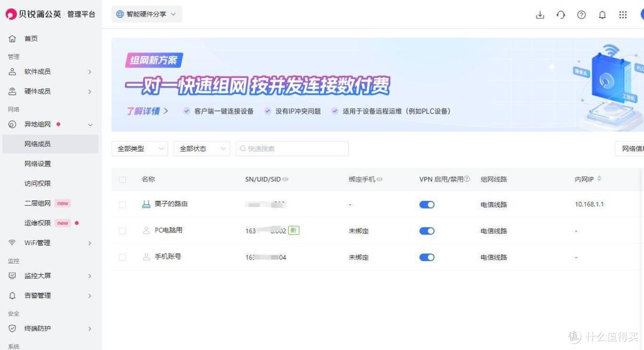Click the 名称 column header
This screenshot has width=644, height=350.
click(x=148, y=179)
